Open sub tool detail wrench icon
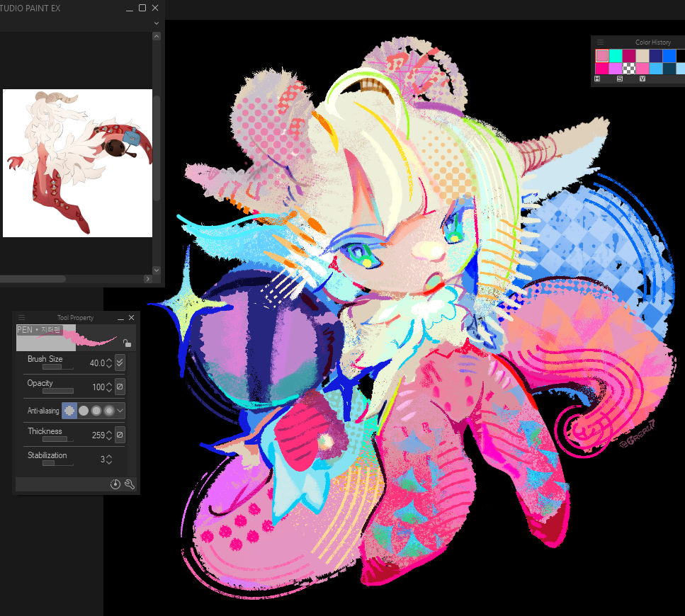The width and height of the screenshot is (685, 616). coord(130,484)
